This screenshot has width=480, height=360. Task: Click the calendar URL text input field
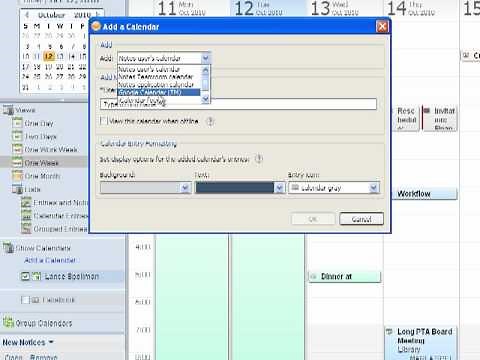(238, 104)
